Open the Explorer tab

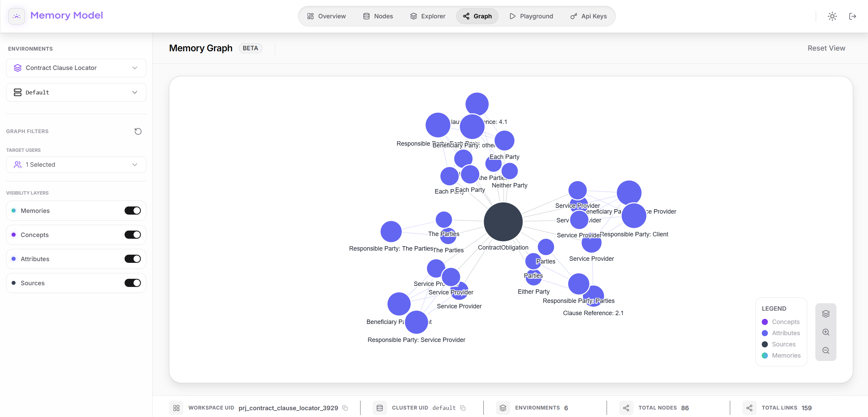[427, 16]
